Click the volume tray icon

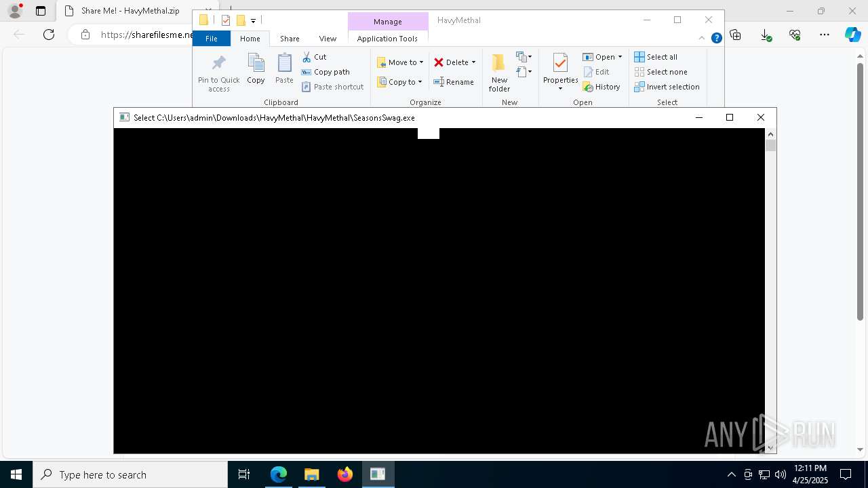[x=780, y=474]
